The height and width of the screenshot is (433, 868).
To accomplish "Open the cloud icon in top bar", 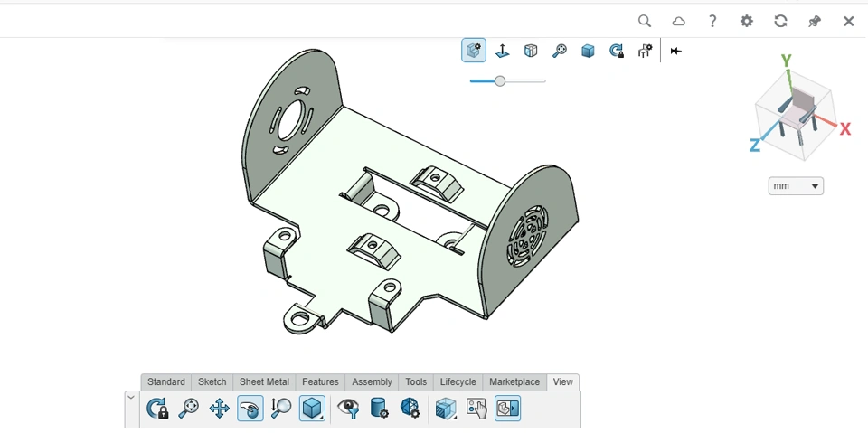I will [x=679, y=21].
